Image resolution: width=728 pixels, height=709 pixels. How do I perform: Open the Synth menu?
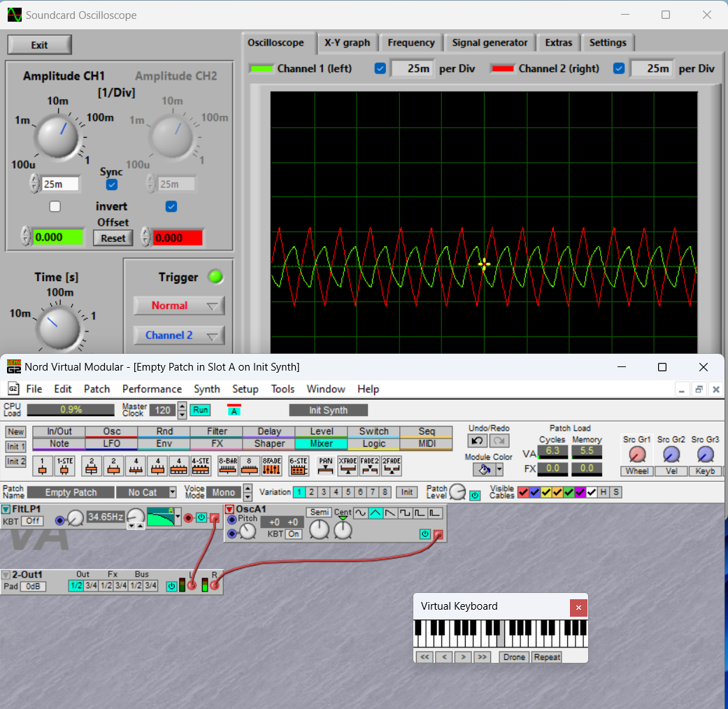point(206,389)
